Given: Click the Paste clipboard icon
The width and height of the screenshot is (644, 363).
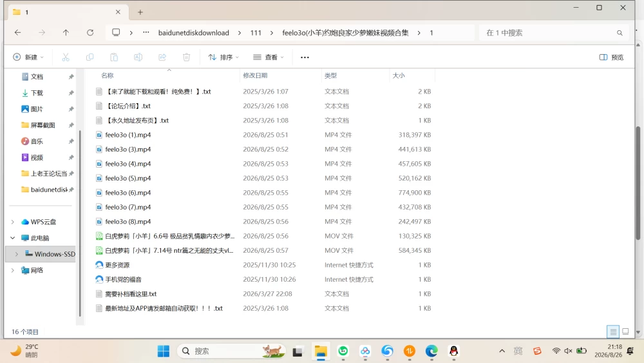Looking at the screenshot, I should [x=114, y=57].
